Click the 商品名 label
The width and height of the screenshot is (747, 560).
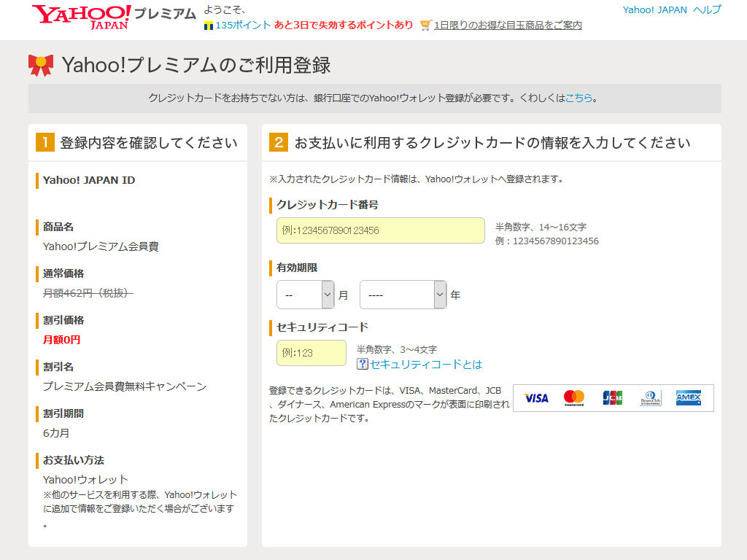click(58, 227)
